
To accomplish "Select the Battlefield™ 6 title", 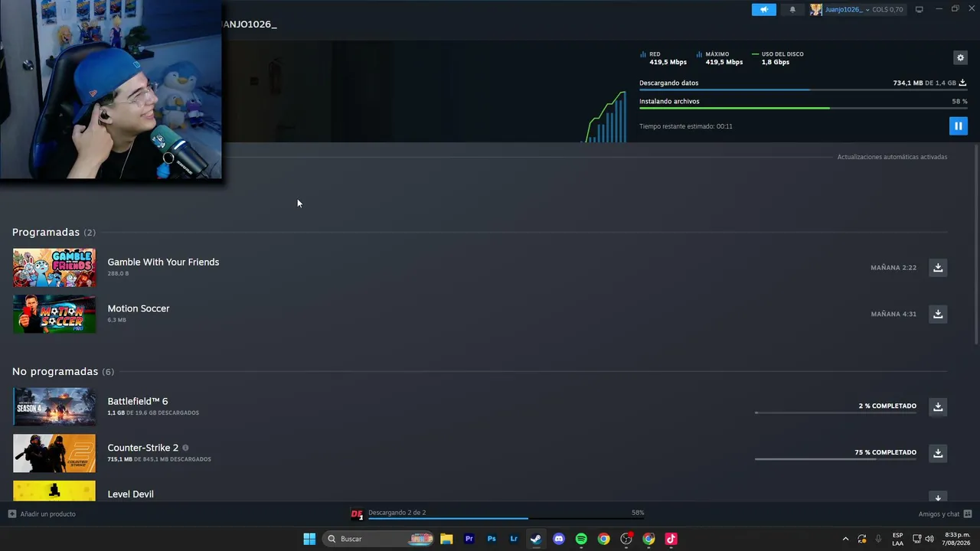I will [138, 401].
